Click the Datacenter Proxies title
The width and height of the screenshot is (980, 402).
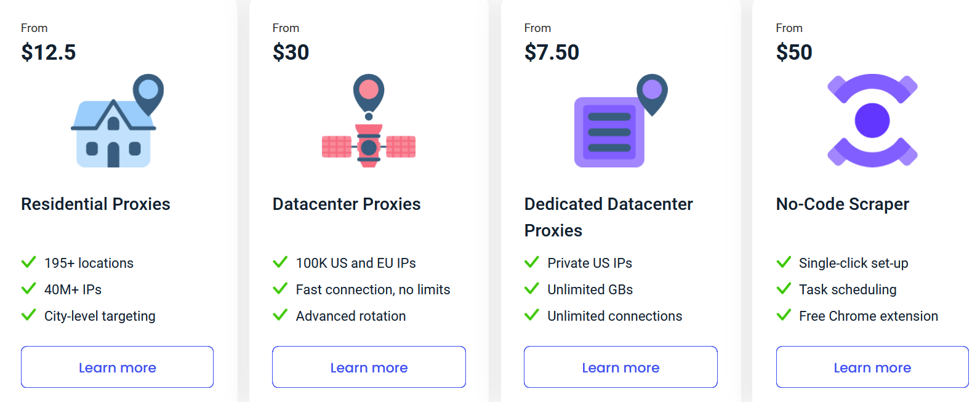347,204
